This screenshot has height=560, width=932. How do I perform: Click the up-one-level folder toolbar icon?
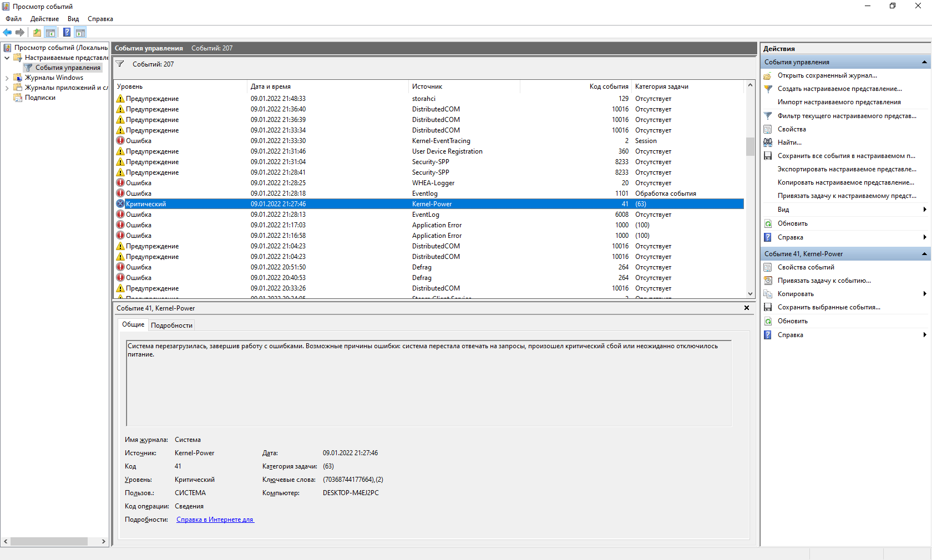[x=37, y=32]
